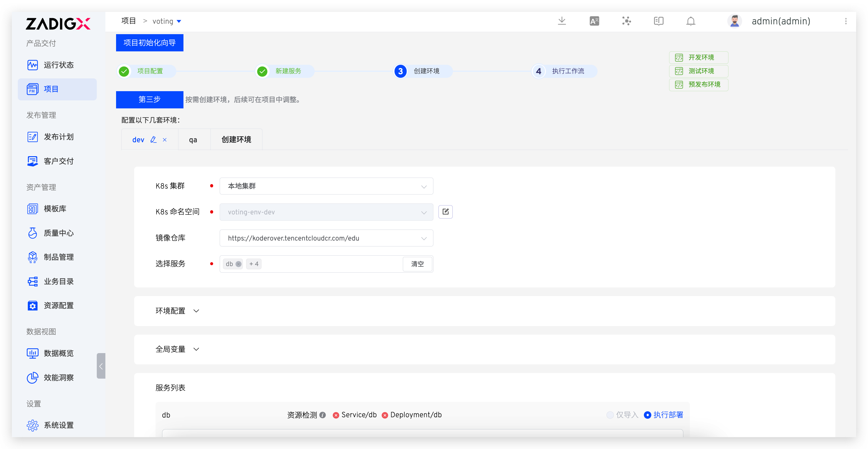This screenshot has height=449, width=868.
Task: Open the language switcher icon
Action: coord(594,21)
